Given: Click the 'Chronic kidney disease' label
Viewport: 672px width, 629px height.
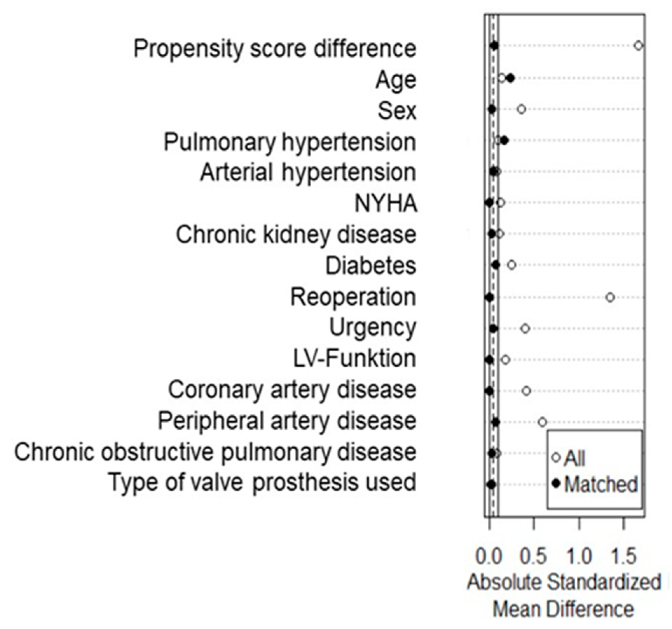Looking at the screenshot, I should 296,234.
